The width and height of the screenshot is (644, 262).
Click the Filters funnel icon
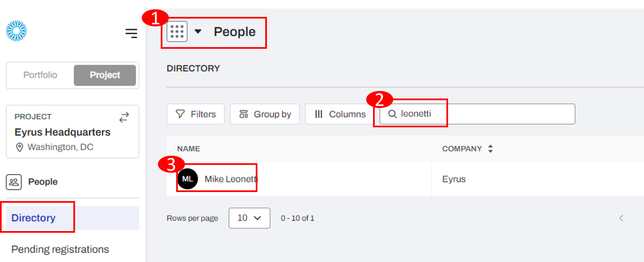pyautogui.click(x=180, y=114)
